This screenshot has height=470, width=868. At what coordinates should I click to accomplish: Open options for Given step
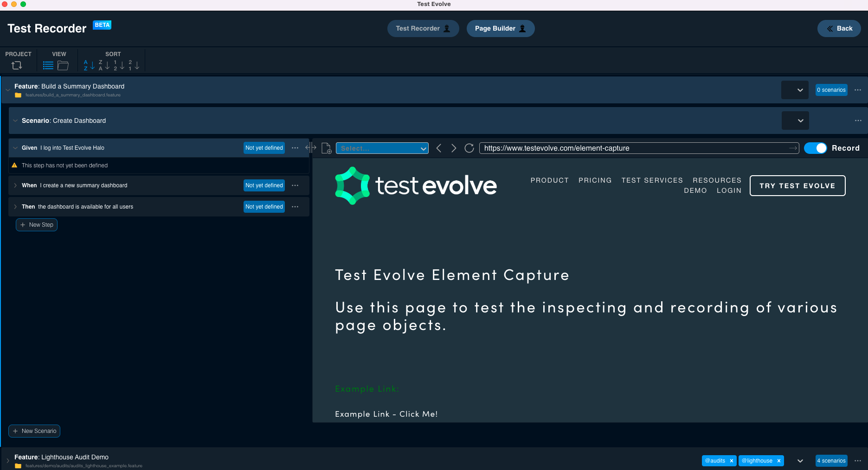[x=295, y=148]
